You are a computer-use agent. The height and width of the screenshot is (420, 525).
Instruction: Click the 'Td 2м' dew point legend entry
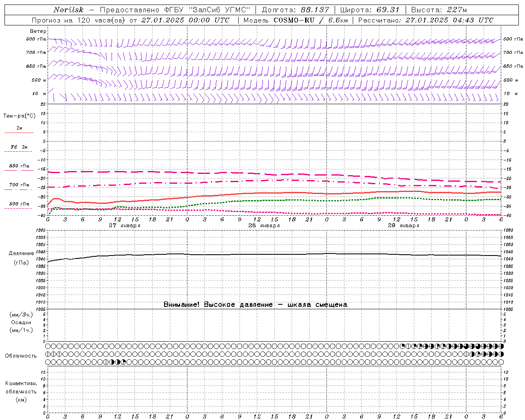point(19,147)
